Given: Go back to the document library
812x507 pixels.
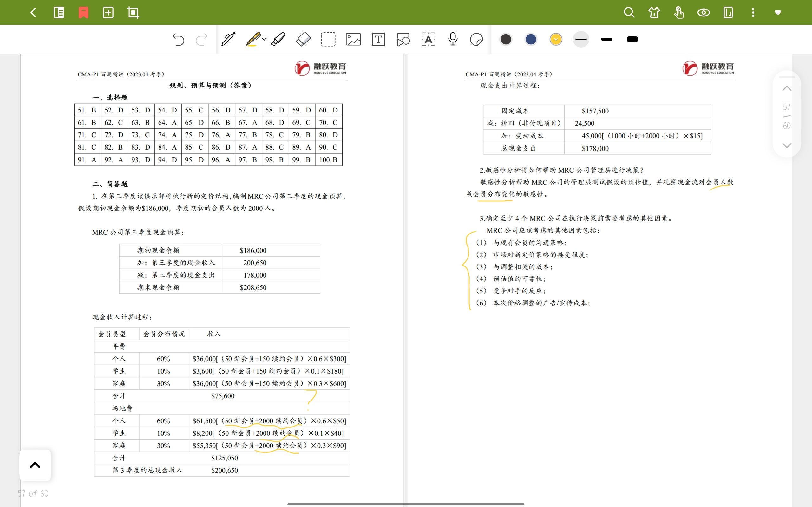Looking at the screenshot, I should pos(33,13).
